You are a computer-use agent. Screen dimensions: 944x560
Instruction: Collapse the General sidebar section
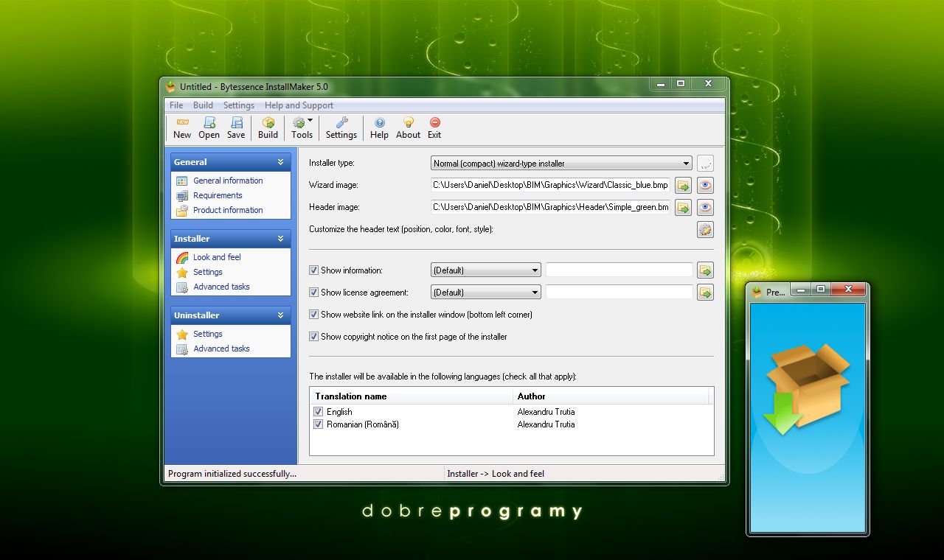[280, 162]
